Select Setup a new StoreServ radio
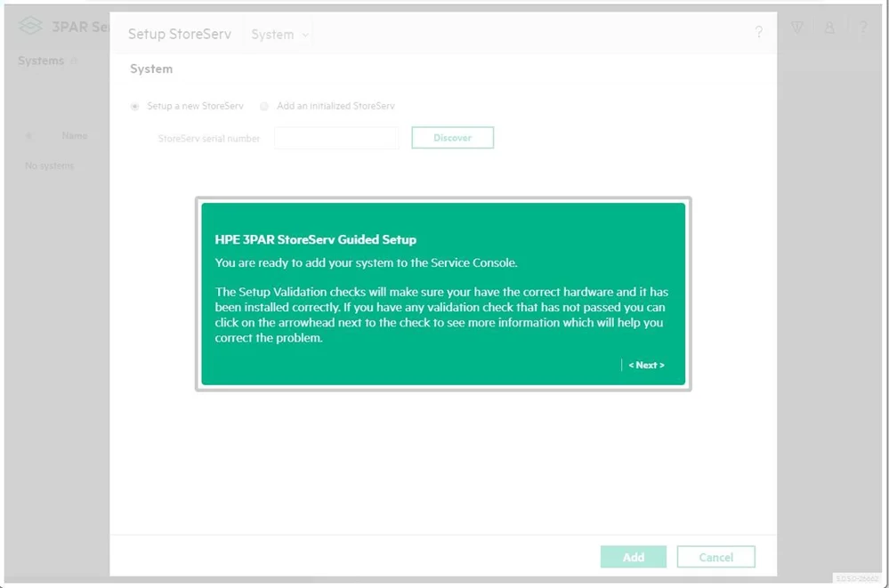 click(x=135, y=106)
